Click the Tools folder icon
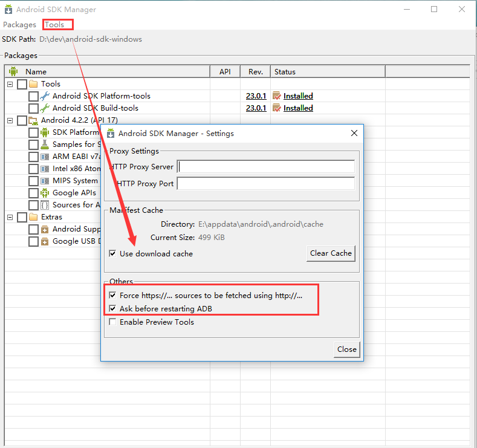Screen dimensions: 477x448 33,84
